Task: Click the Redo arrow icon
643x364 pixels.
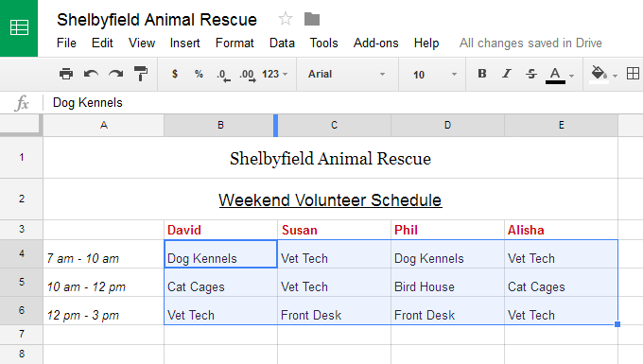Action: pos(116,74)
